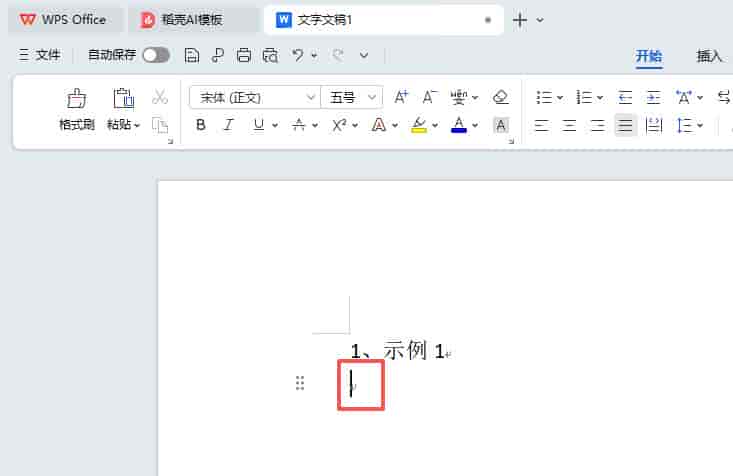This screenshot has width=733, height=476.
Task: Expand the bullet list dropdown arrow
Action: [x=560, y=98]
